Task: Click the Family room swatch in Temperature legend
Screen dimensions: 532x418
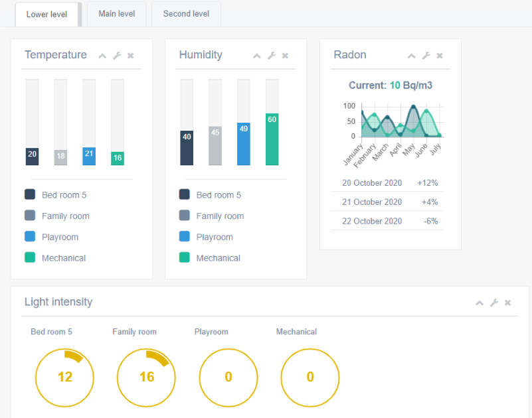Action: point(30,216)
